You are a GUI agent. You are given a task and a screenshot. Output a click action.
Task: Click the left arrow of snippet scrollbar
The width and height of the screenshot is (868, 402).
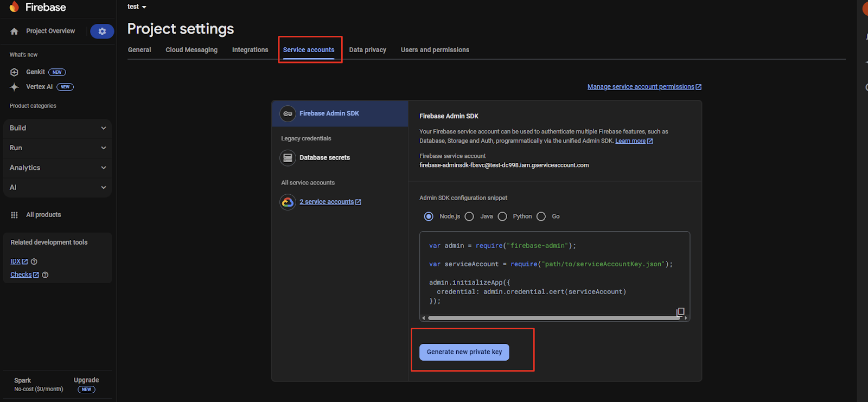[x=424, y=318]
